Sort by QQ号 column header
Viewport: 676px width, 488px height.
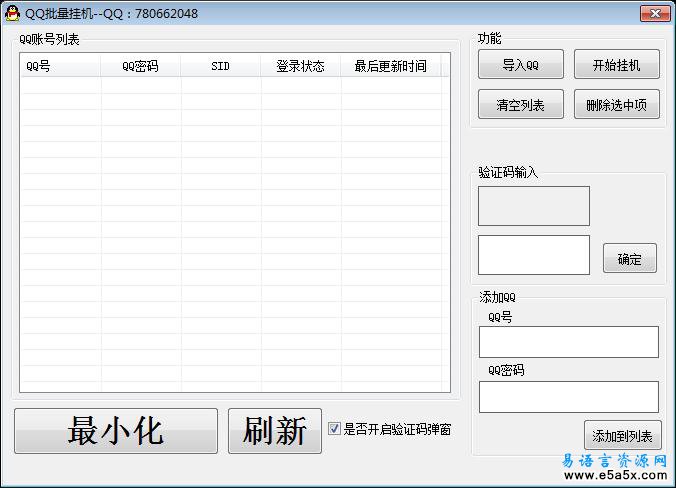tap(60, 66)
